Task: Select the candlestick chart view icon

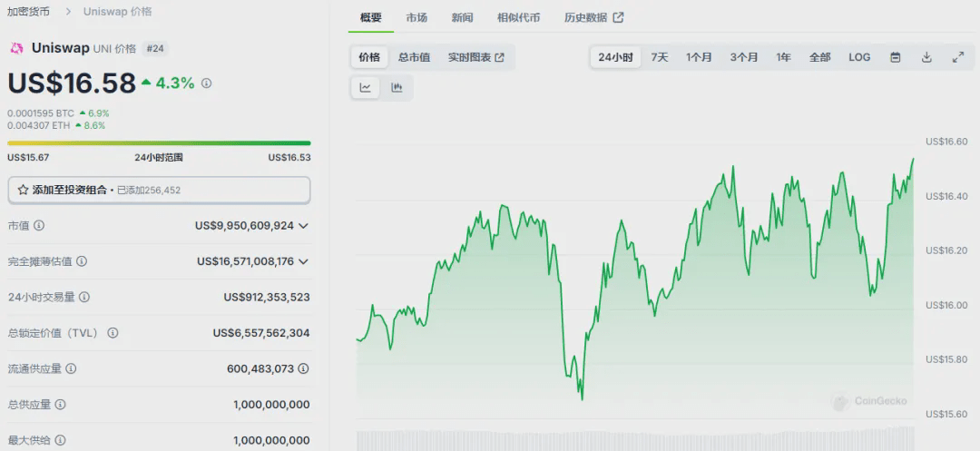Action: (397, 87)
